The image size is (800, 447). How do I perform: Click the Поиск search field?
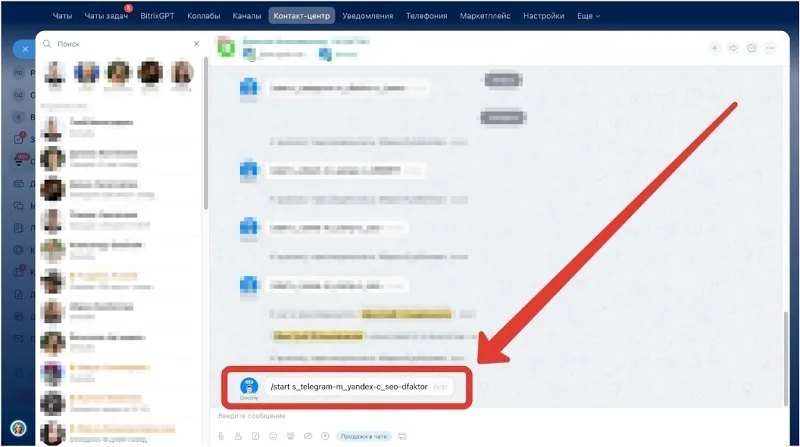(122, 44)
